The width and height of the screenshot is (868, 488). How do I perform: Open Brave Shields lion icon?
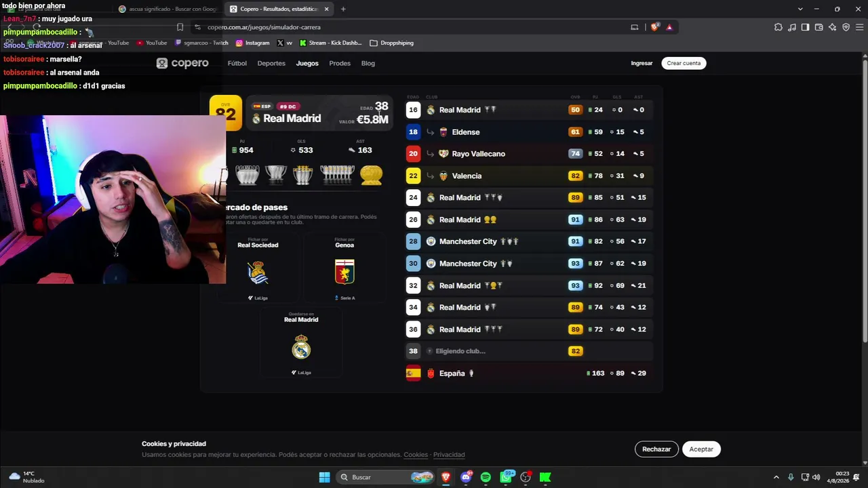654,27
